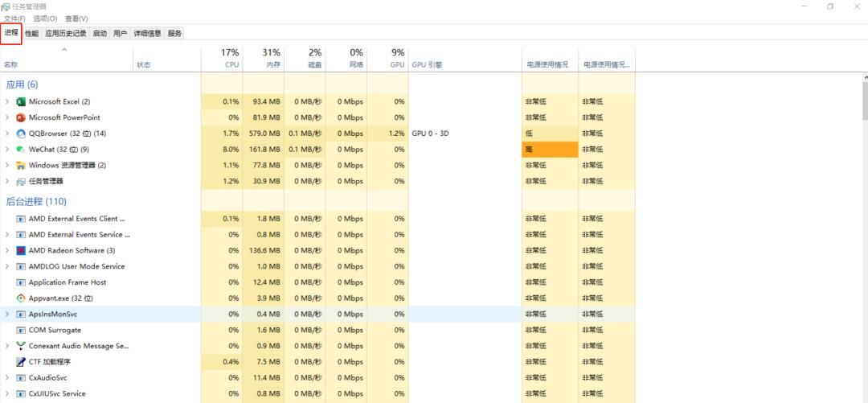Viewport: 868px width, 403px height.
Task: Switch to the 服务 tab
Action: click(x=174, y=33)
